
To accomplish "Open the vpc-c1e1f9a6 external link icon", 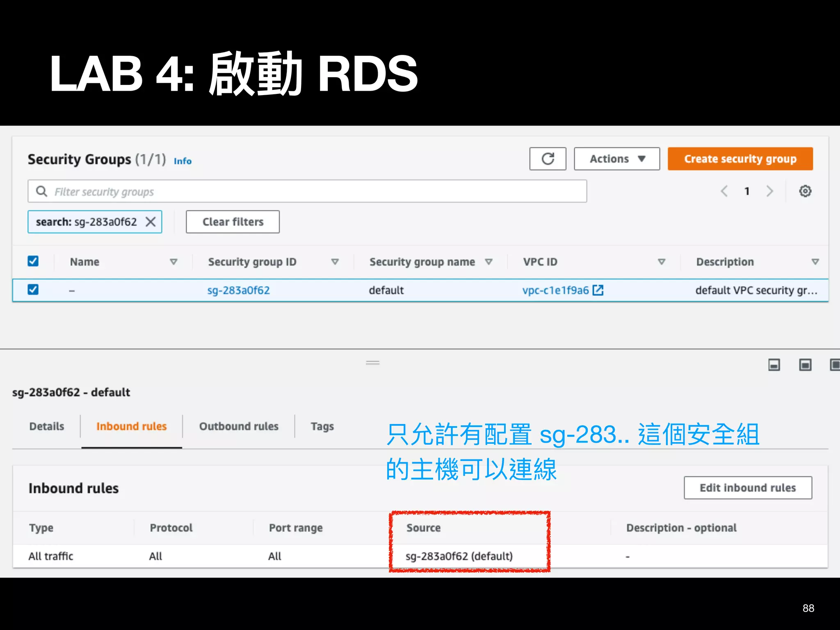I will pos(598,290).
